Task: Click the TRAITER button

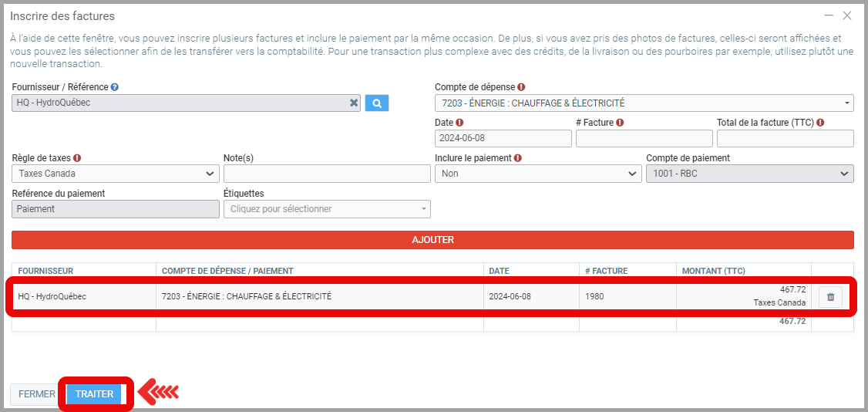Action: (94, 394)
